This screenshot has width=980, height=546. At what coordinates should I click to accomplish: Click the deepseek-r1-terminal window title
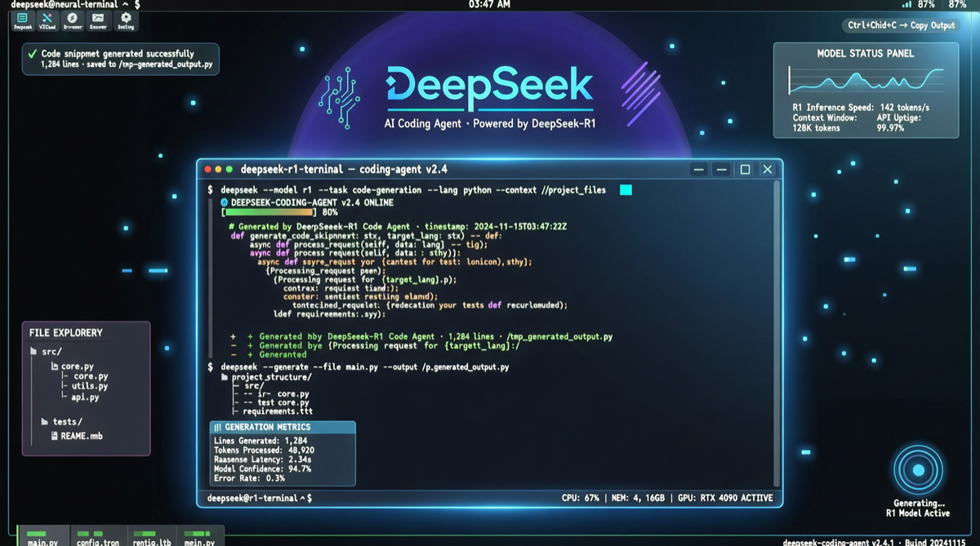click(342, 170)
